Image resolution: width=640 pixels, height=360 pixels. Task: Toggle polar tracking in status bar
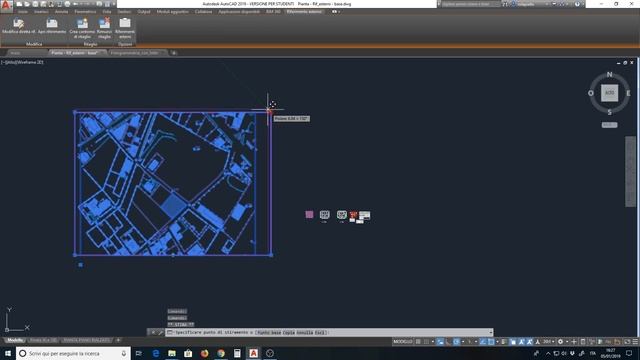coord(456,342)
